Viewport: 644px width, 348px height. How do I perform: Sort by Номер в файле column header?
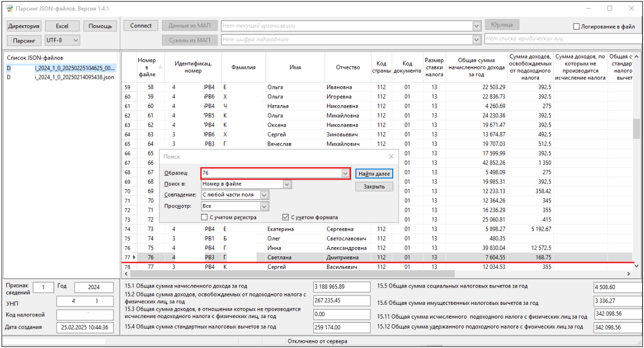point(147,67)
